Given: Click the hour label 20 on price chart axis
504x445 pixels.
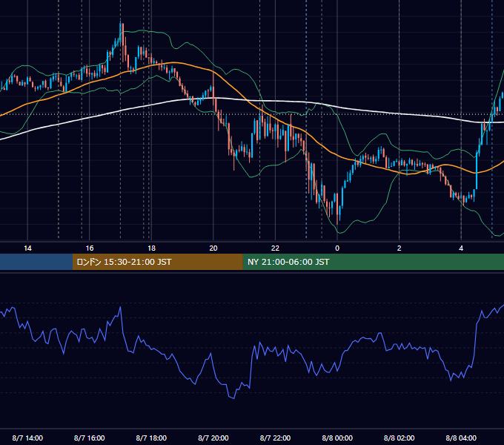Looking at the screenshot, I should click(213, 248).
